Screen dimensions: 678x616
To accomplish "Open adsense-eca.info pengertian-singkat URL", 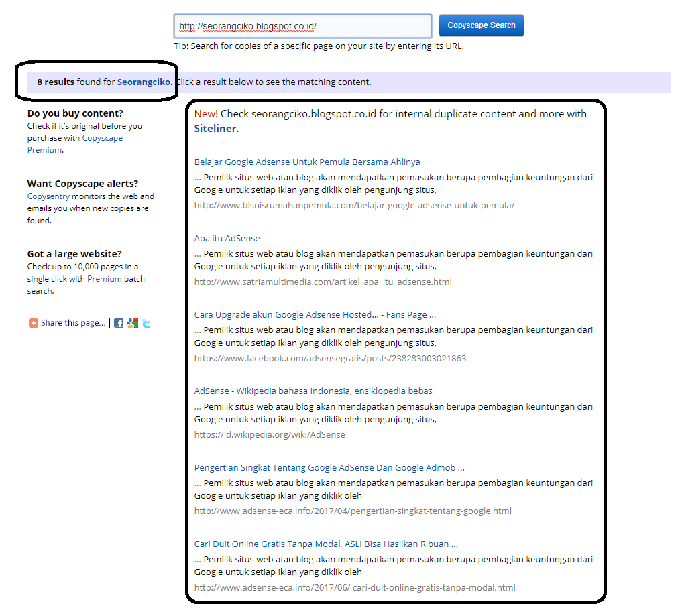I will pos(353,511).
